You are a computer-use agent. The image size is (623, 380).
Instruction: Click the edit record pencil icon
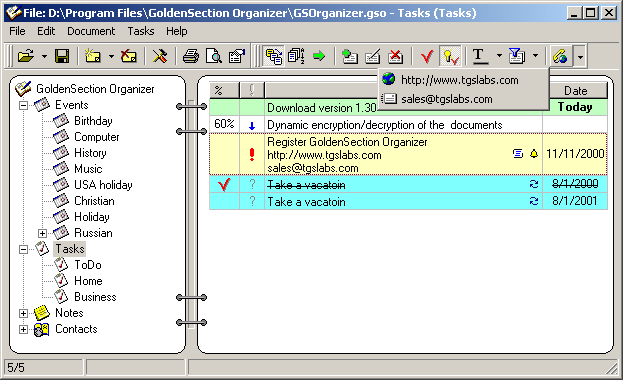click(373, 56)
